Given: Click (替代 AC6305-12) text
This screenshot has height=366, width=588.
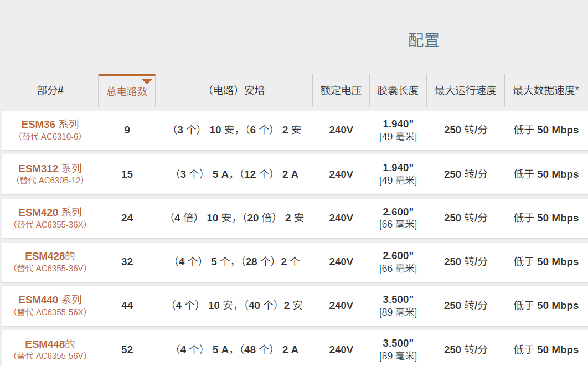Looking at the screenshot, I should click(50, 181).
